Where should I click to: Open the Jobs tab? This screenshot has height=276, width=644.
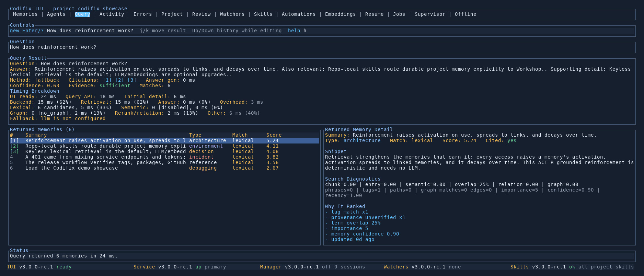point(399,14)
